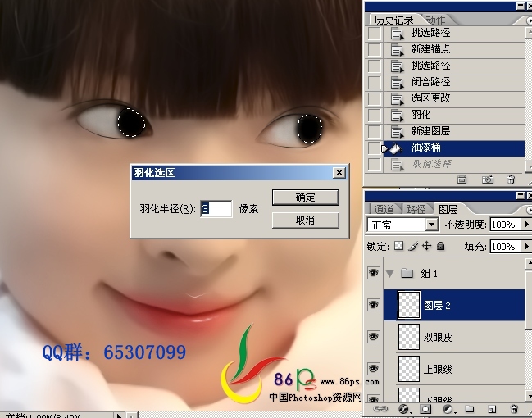Toggle visibility of 上眼线 layer
Image resolution: width=532 pixels, height=418 pixels.
point(374,369)
